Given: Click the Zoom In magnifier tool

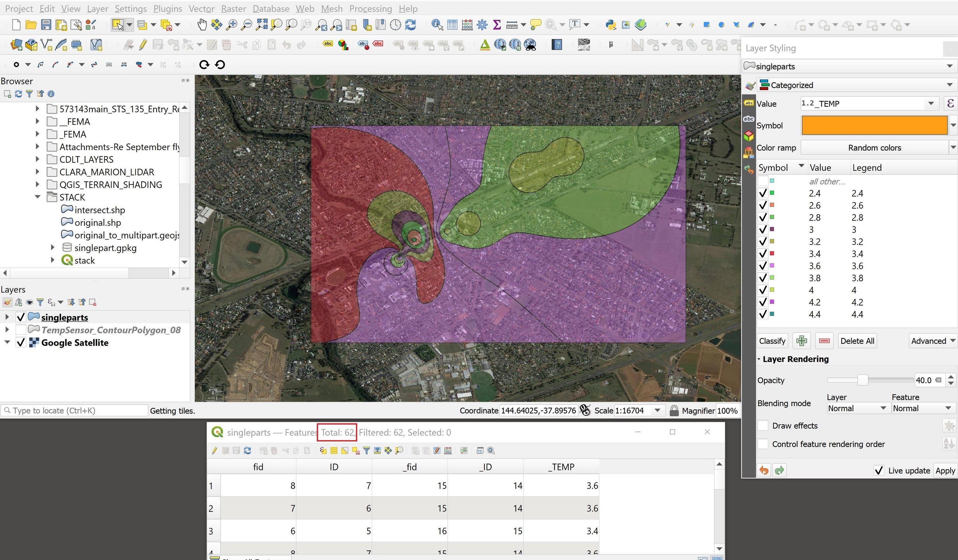Looking at the screenshot, I should tap(231, 25).
